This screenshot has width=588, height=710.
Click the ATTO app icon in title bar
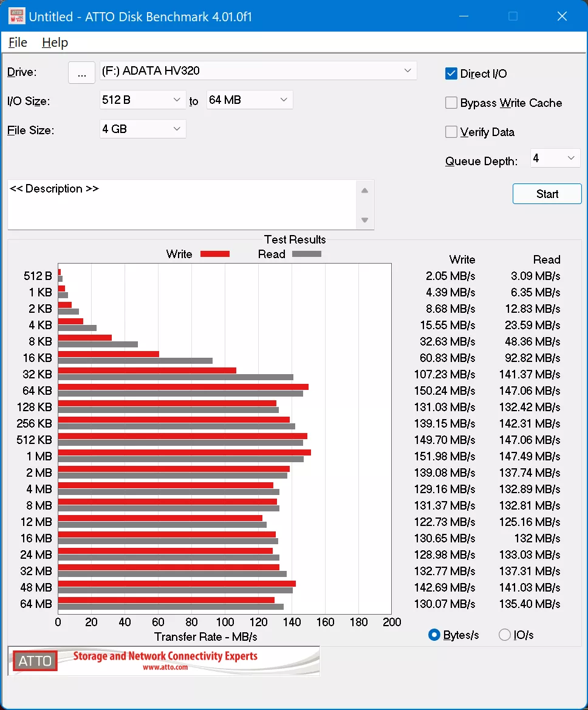[x=17, y=16]
